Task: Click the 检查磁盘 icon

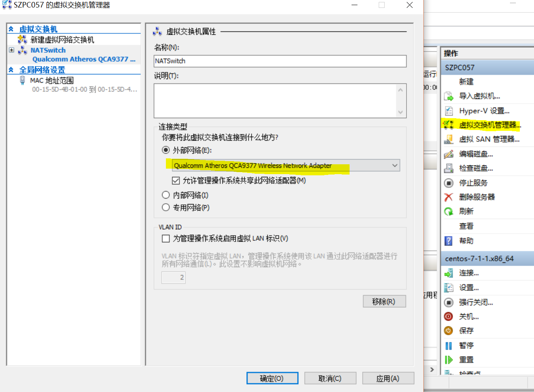Action: pyautogui.click(x=448, y=168)
